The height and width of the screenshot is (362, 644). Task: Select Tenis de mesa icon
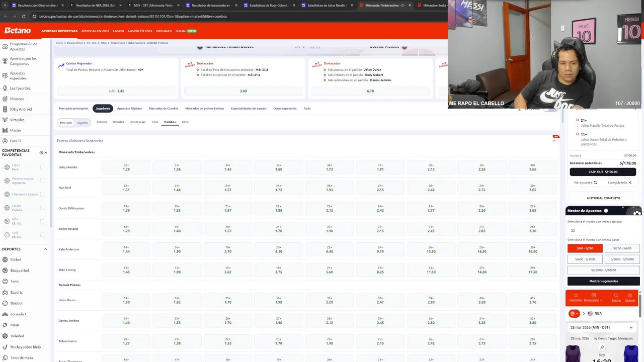click(x=5, y=358)
